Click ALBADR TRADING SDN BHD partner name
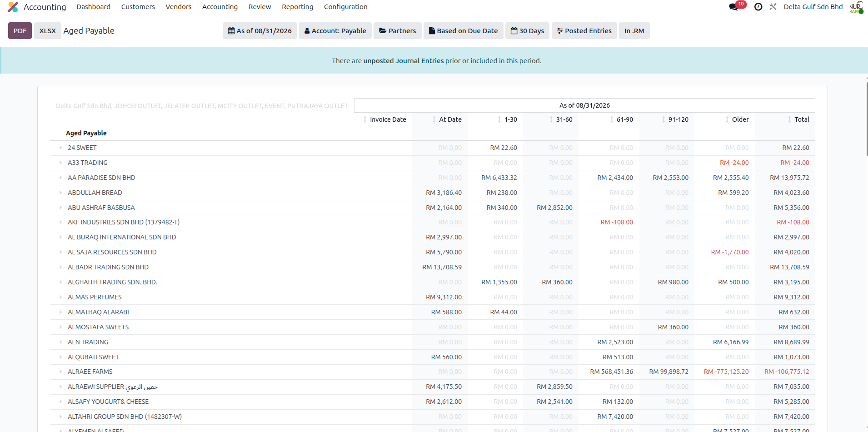The image size is (868, 432). coord(108,267)
